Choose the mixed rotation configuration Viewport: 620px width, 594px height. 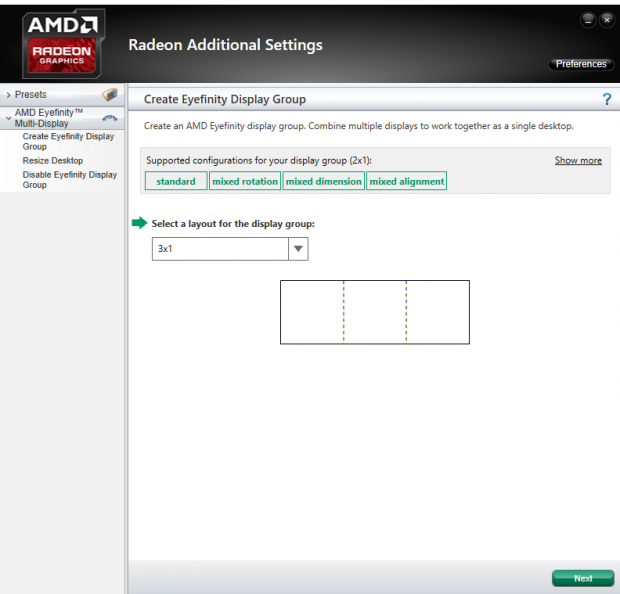point(245,181)
